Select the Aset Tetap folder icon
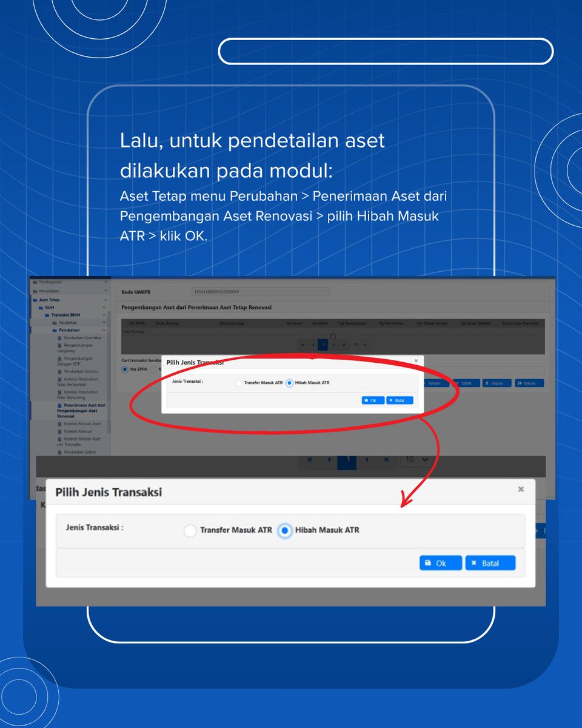Image resolution: width=582 pixels, height=728 pixels. pyautogui.click(x=35, y=300)
